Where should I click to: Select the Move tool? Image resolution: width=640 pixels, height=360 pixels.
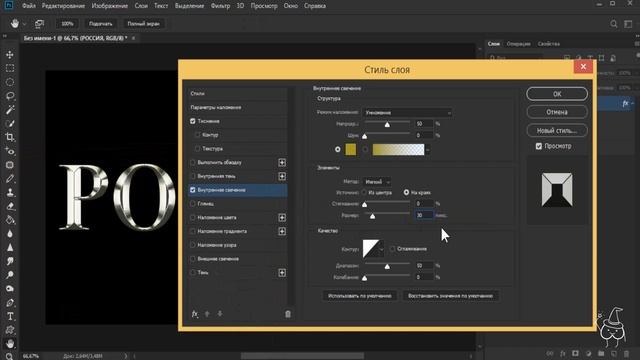10,54
